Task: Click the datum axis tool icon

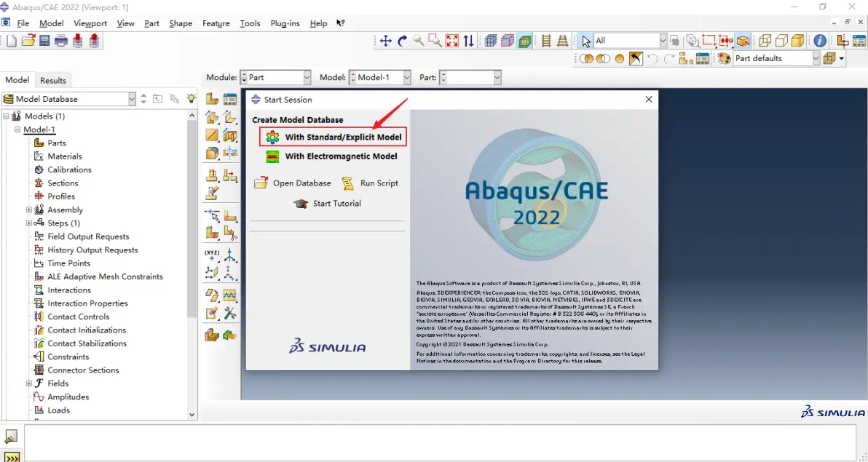Action: click(x=229, y=255)
